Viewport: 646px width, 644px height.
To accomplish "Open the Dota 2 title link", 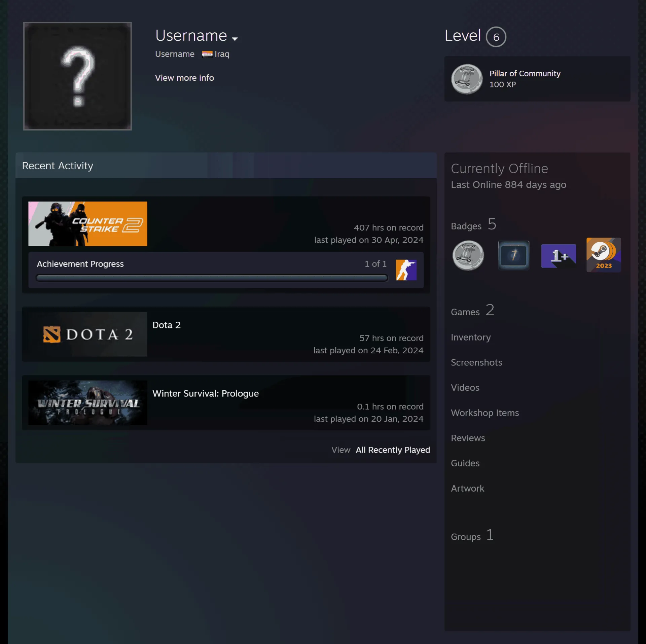I will (x=167, y=325).
